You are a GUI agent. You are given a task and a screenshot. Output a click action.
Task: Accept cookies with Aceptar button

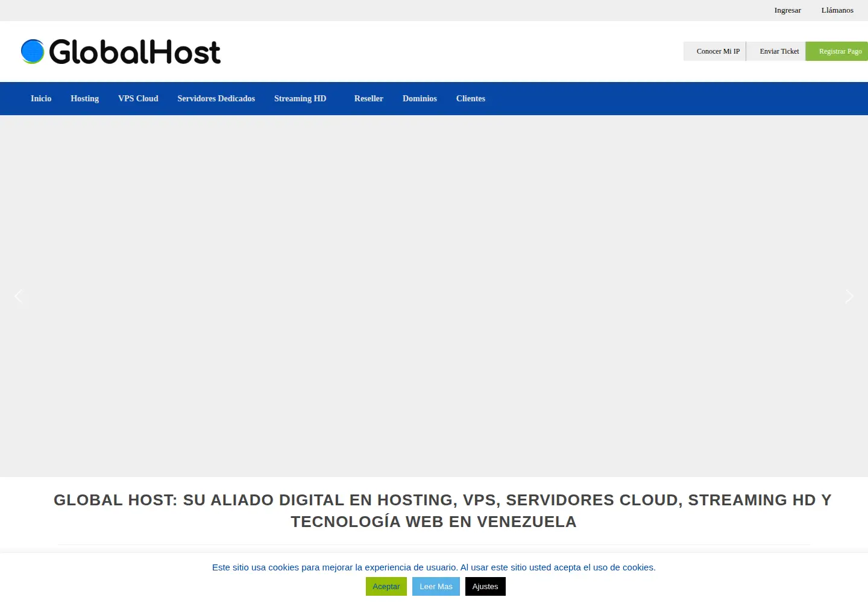[x=386, y=586]
